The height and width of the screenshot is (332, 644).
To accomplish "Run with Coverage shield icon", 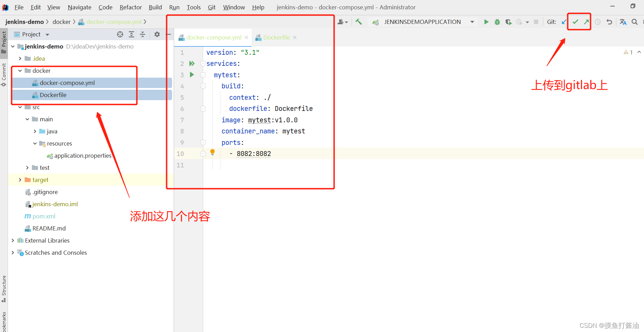I will tap(508, 22).
